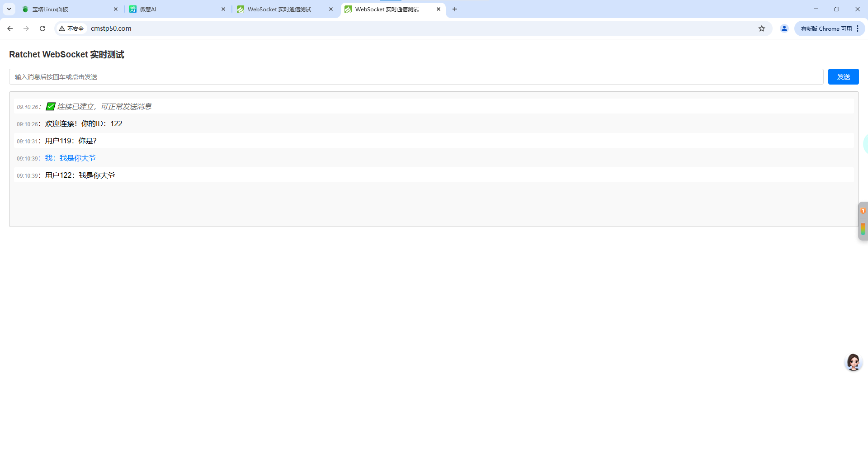The image size is (868, 454).
Task: Click the orange shield side widget
Action: 863,211
